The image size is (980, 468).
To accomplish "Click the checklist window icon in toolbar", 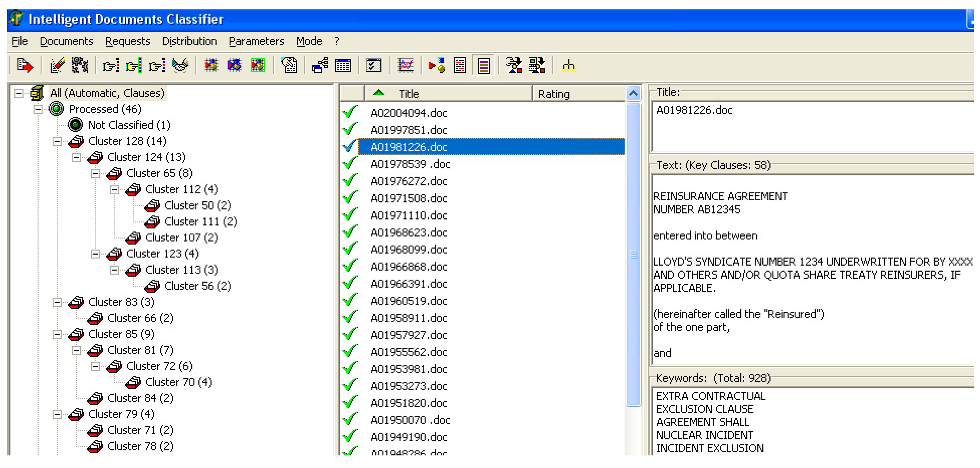I will [374, 65].
